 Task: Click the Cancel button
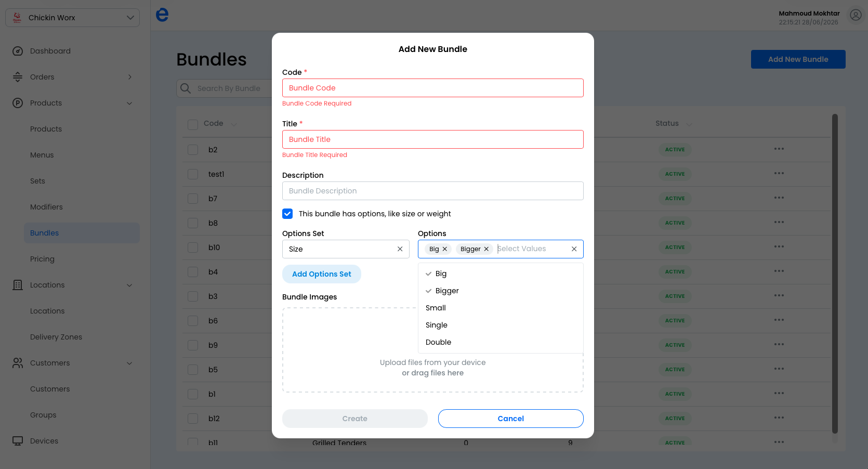pos(511,419)
